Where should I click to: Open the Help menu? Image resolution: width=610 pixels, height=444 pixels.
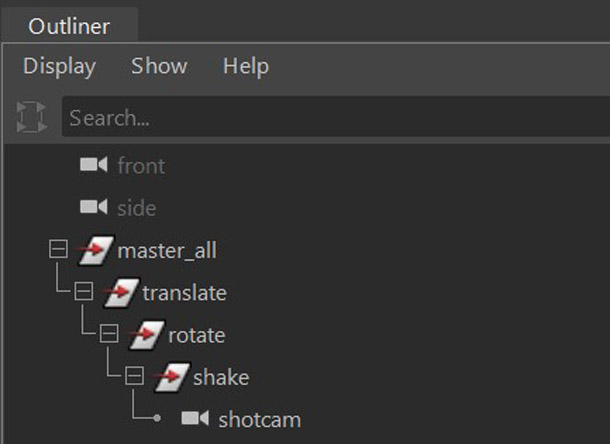tap(245, 67)
